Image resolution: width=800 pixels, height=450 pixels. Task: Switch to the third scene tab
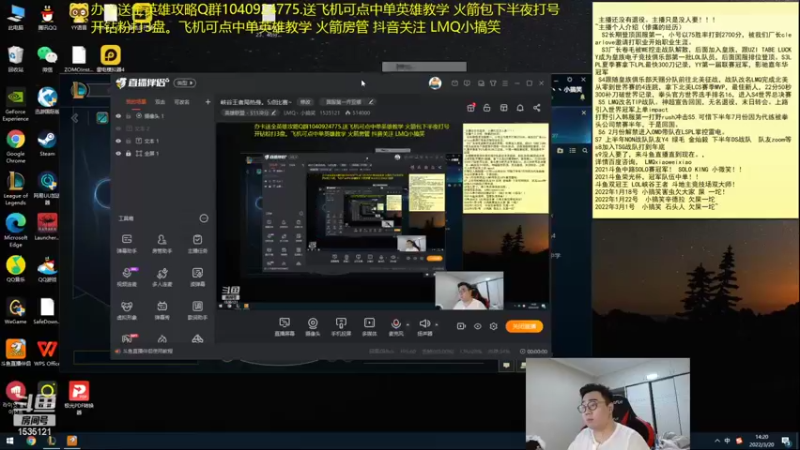click(x=182, y=102)
